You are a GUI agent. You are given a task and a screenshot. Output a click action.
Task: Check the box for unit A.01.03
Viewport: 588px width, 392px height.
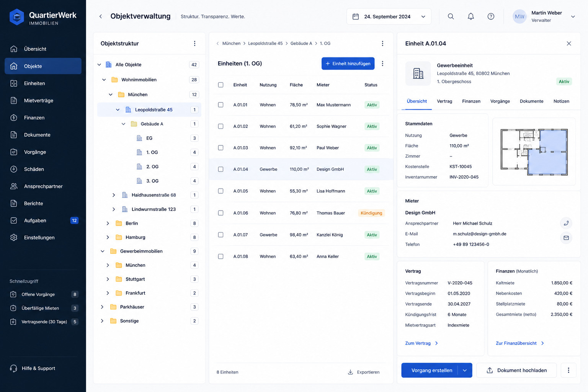click(220, 148)
